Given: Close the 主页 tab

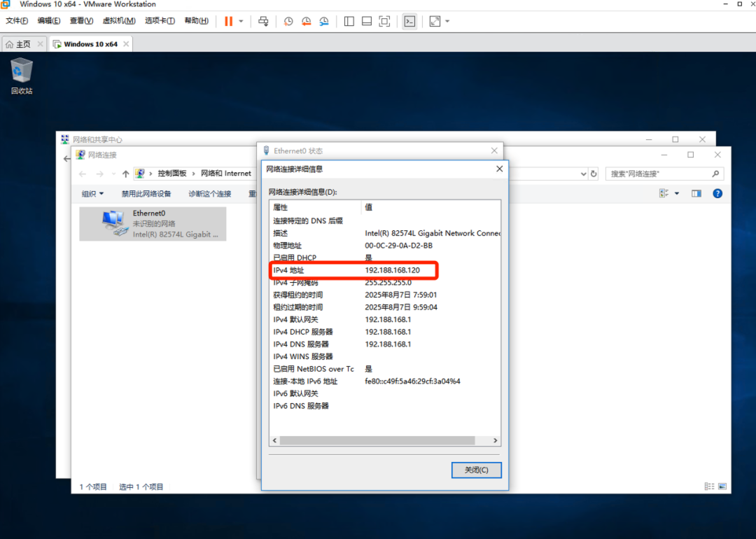Looking at the screenshot, I should pyautogui.click(x=40, y=44).
